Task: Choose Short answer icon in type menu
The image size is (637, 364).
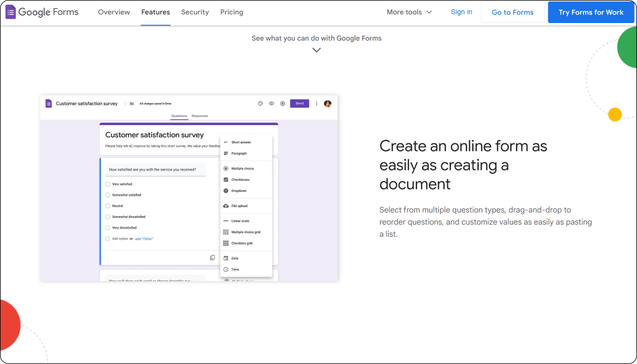Action: coord(226,142)
